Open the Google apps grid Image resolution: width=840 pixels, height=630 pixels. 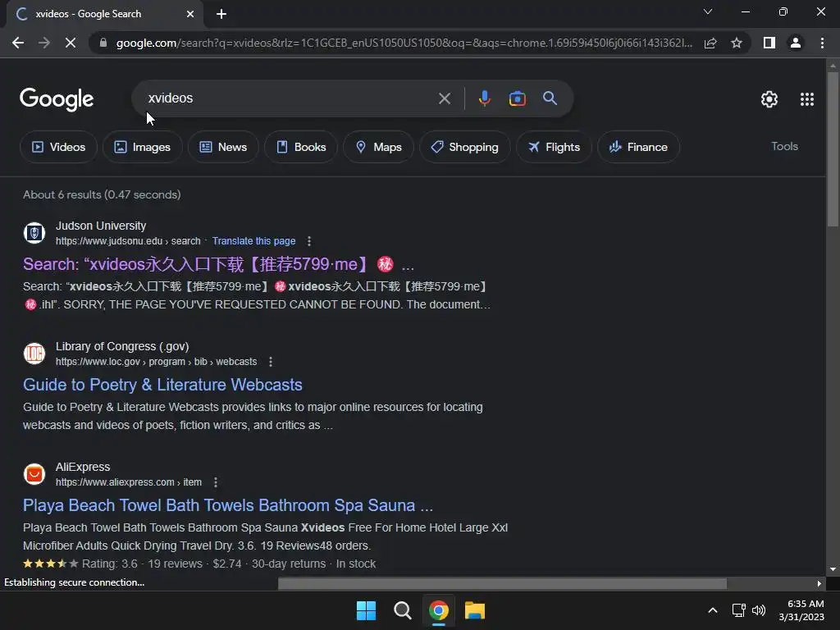tap(807, 99)
